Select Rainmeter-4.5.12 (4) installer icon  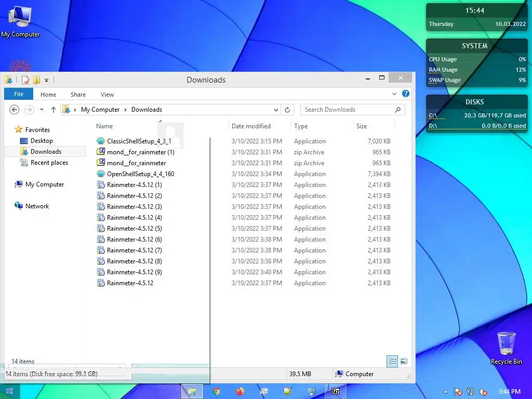[100, 217]
